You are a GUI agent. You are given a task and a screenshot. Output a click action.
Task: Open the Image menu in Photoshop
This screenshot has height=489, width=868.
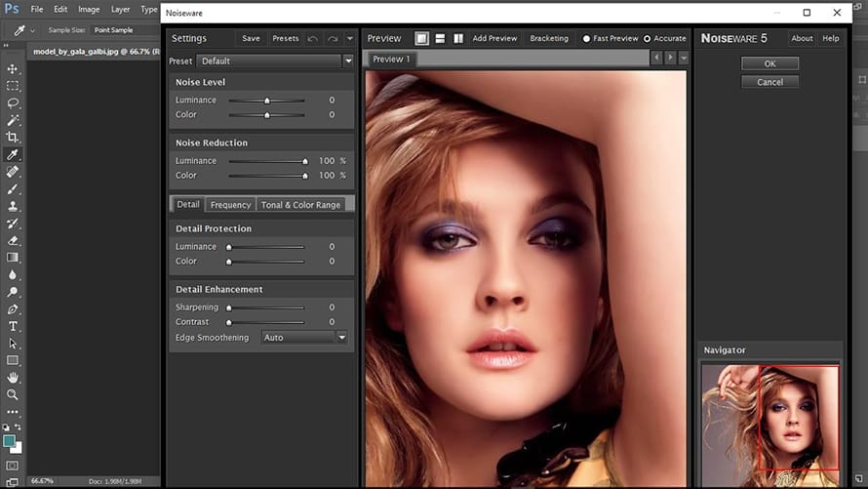89,9
